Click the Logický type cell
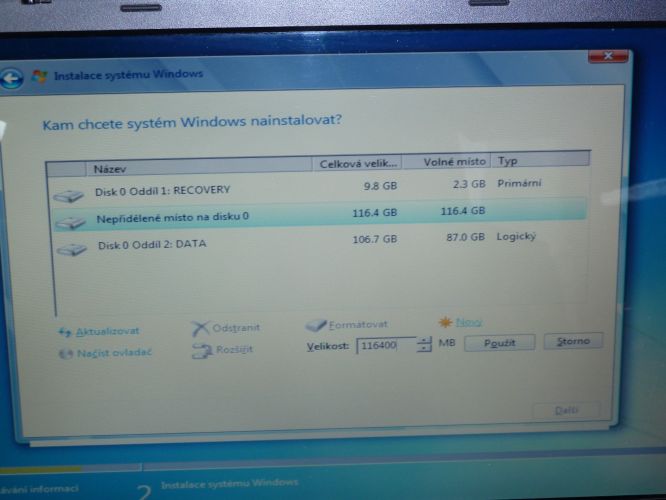Screen dimensions: 666x500 pos(516,236)
